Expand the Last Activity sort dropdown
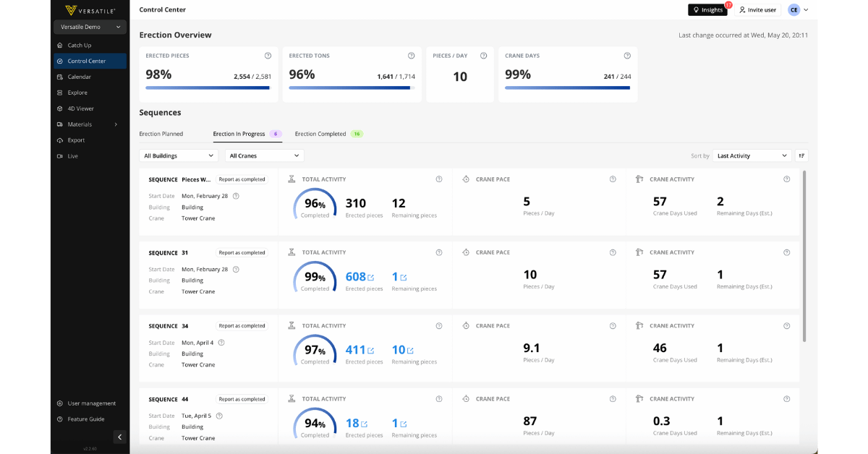The width and height of the screenshot is (868, 454). point(752,155)
